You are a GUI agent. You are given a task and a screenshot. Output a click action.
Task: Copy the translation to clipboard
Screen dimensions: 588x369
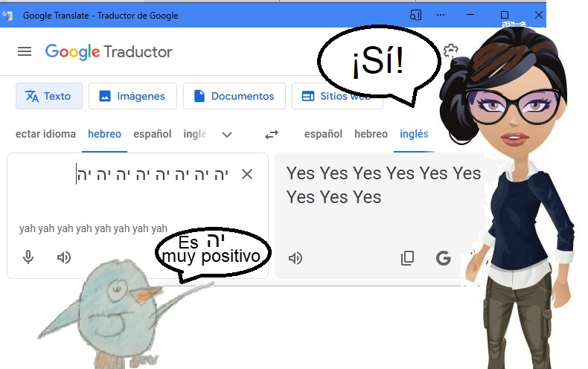[407, 258]
